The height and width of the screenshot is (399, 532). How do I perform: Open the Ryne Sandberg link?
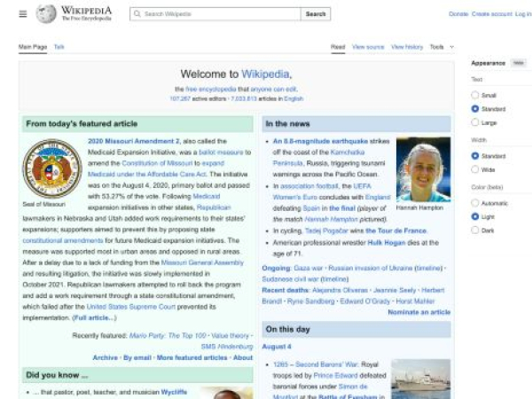(311, 301)
